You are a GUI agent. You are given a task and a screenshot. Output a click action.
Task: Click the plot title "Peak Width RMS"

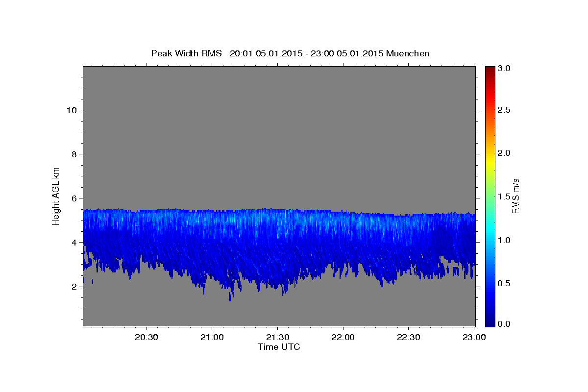(x=186, y=53)
